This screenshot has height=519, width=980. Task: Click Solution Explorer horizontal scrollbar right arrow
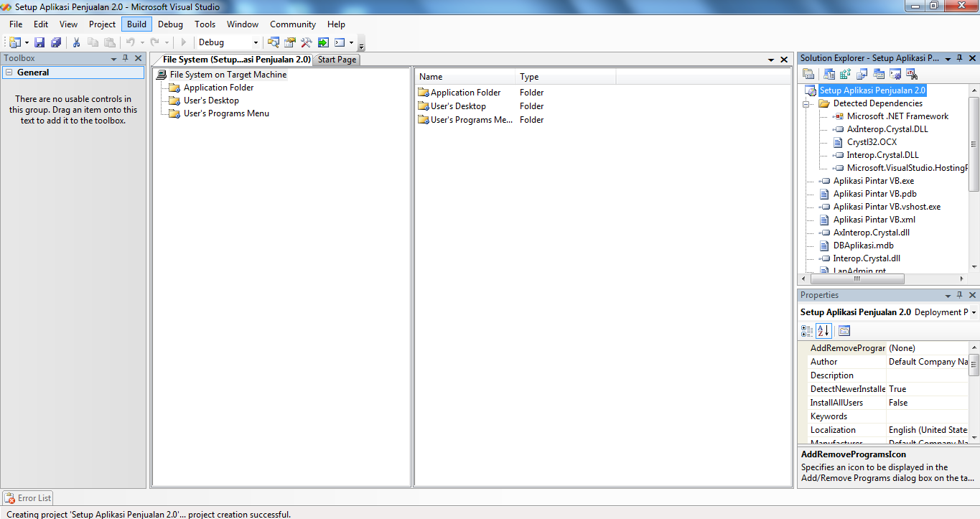click(x=962, y=279)
